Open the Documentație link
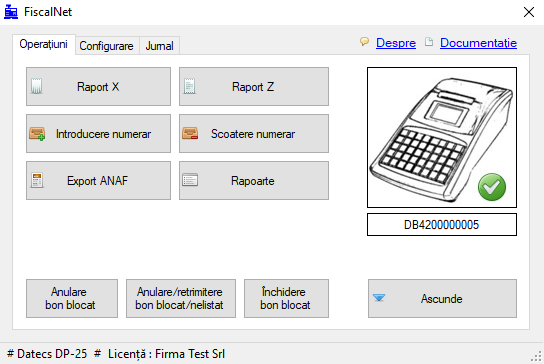This screenshot has height=364, width=544. pyautogui.click(x=478, y=43)
